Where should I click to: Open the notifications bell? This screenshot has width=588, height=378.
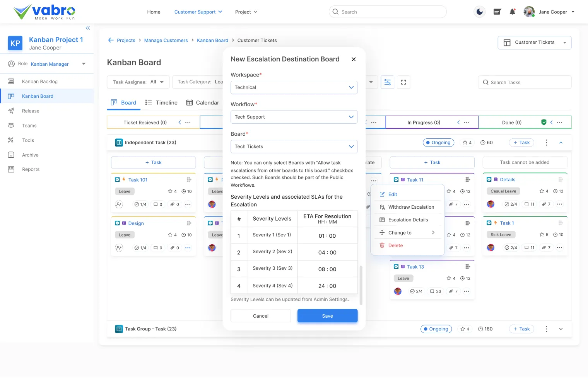[512, 12]
